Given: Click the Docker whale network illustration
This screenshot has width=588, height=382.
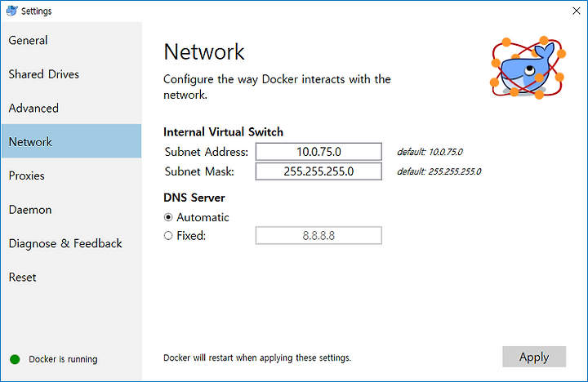Looking at the screenshot, I should click(x=528, y=68).
